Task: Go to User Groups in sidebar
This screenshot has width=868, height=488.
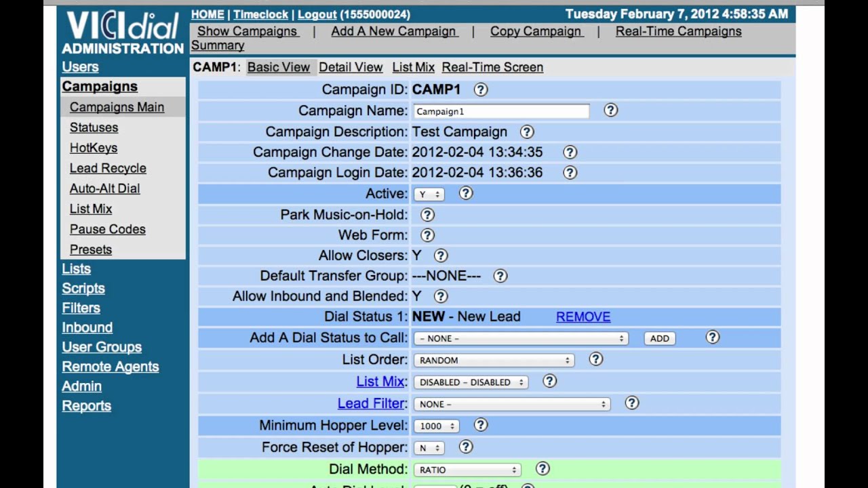Action: tap(102, 347)
